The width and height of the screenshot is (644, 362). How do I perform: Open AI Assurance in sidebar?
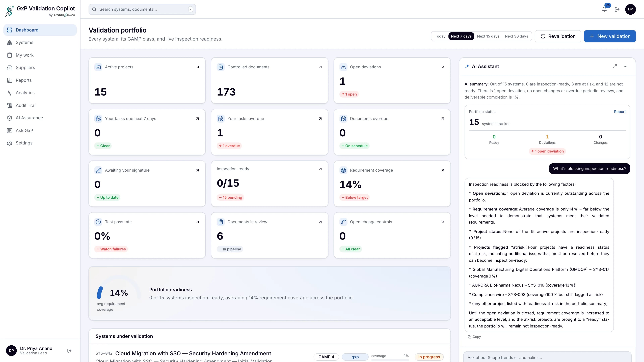tap(40, 118)
